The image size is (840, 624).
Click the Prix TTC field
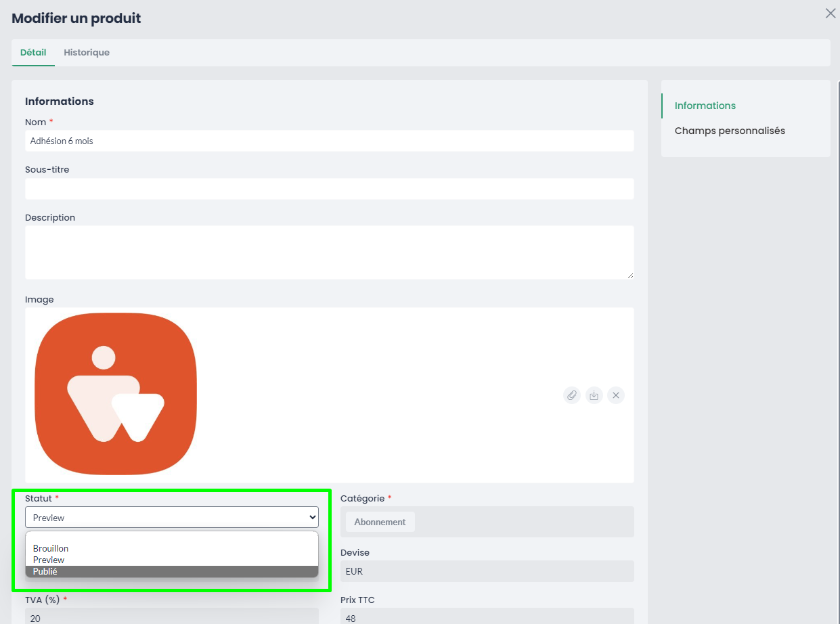pos(487,617)
